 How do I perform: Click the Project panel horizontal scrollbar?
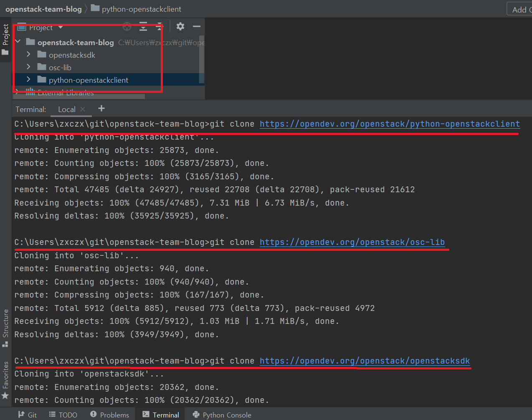79,97
